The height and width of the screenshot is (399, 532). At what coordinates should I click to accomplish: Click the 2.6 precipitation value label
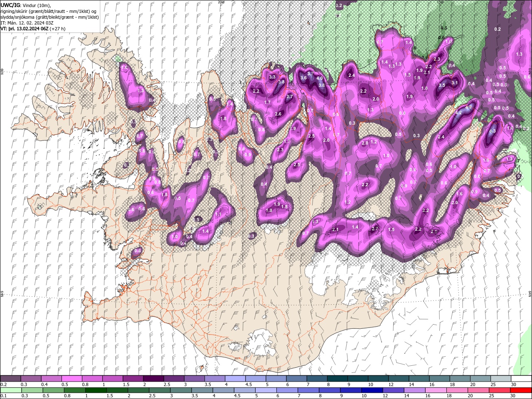278,114
